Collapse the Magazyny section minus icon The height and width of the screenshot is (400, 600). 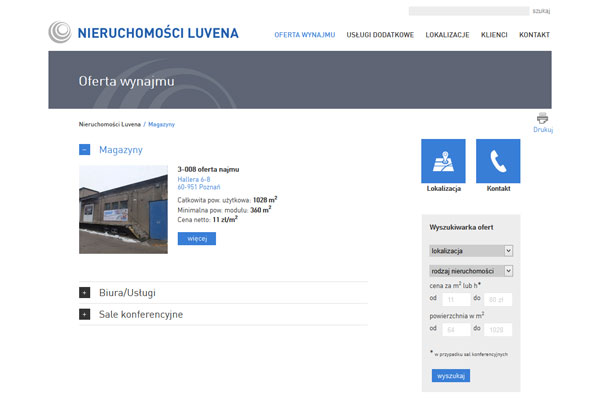[x=85, y=150]
